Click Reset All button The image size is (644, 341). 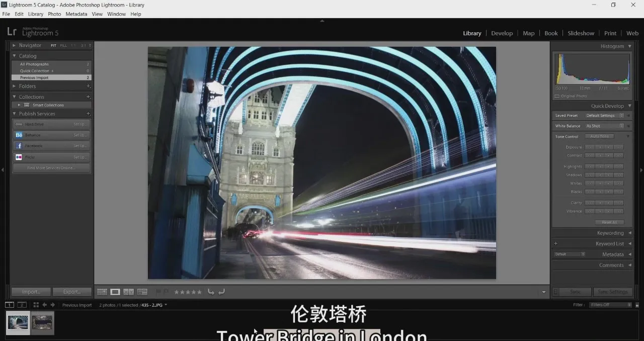coord(609,222)
